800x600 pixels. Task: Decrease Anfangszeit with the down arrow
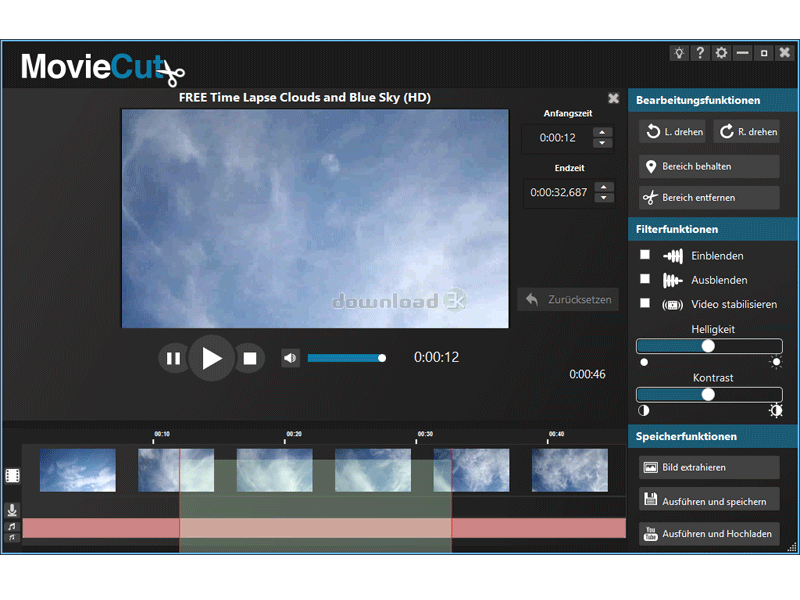[x=602, y=143]
